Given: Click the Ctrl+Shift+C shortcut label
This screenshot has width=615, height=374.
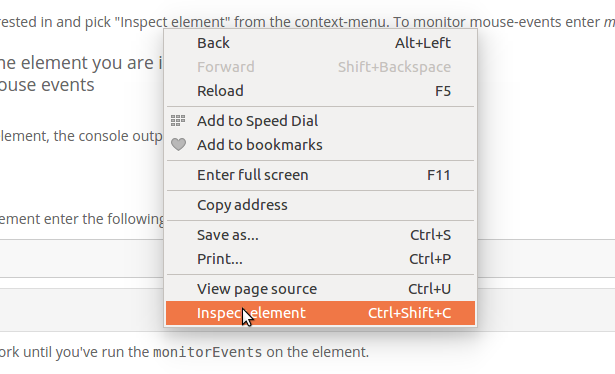Looking at the screenshot, I should 409,313.
